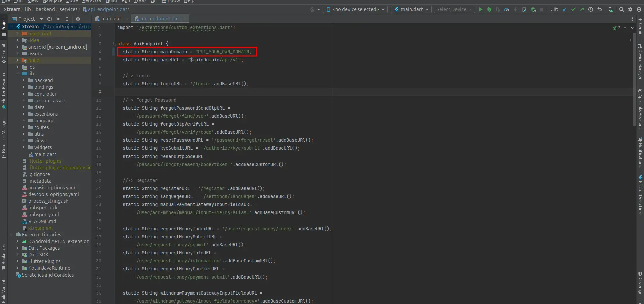Close the api_endpoint.dart tab
Screen dimensions: 644x304
point(185,19)
